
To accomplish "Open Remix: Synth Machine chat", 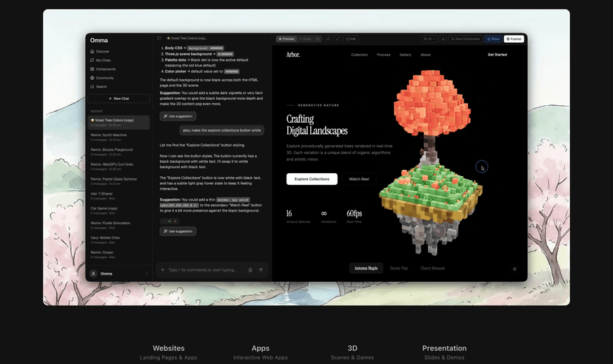I will [118, 137].
